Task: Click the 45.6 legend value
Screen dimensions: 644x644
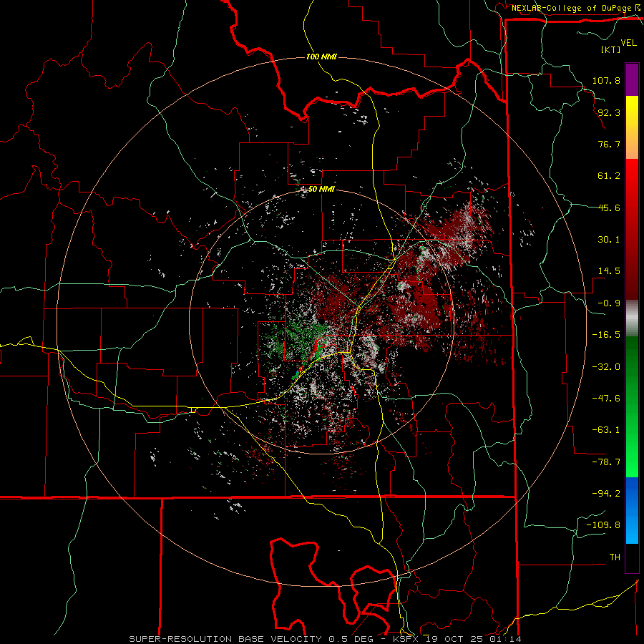Action: pyautogui.click(x=609, y=208)
